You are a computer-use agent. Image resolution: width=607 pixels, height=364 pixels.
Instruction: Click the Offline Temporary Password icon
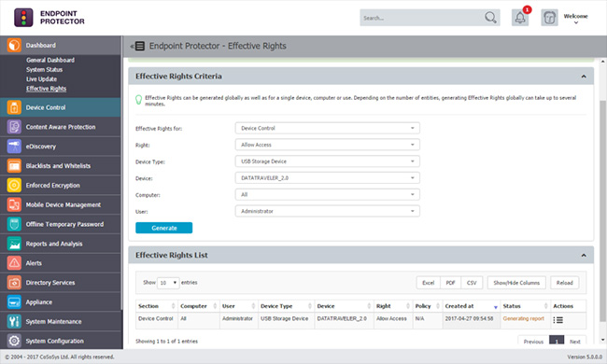click(14, 224)
